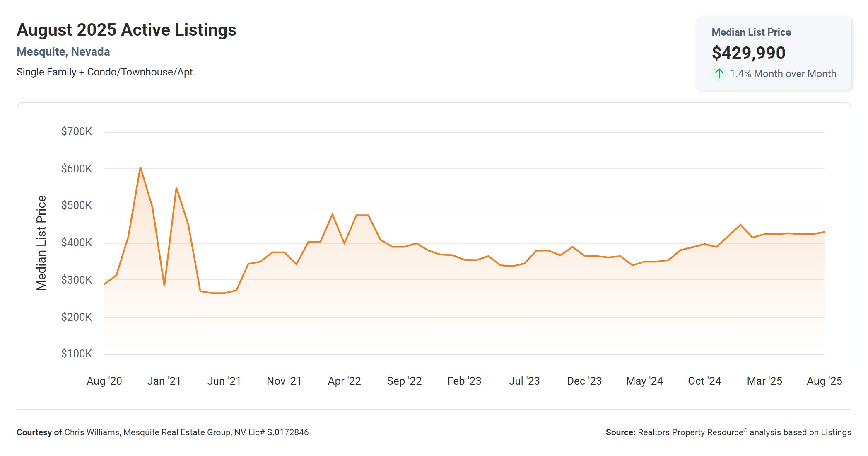Click the chart line's final Aug '25 point

(824, 232)
